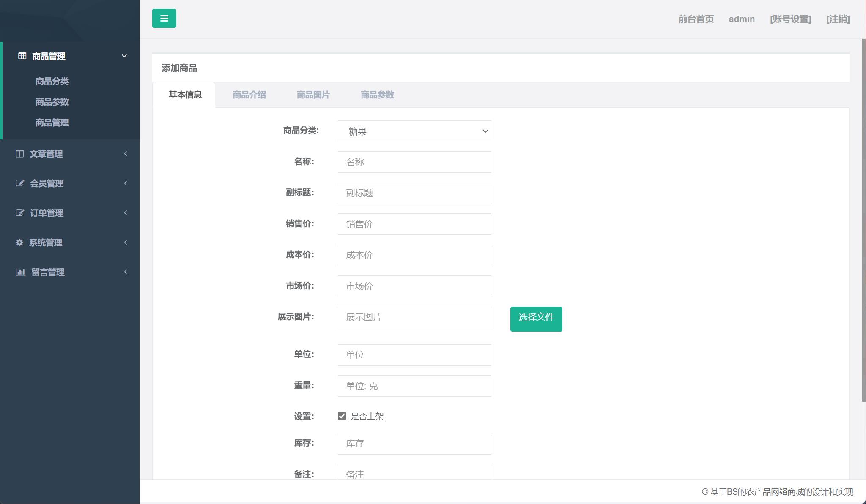Click the 系统管理 gear icon
The width and height of the screenshot is (866, 504).
click(20, 242)
